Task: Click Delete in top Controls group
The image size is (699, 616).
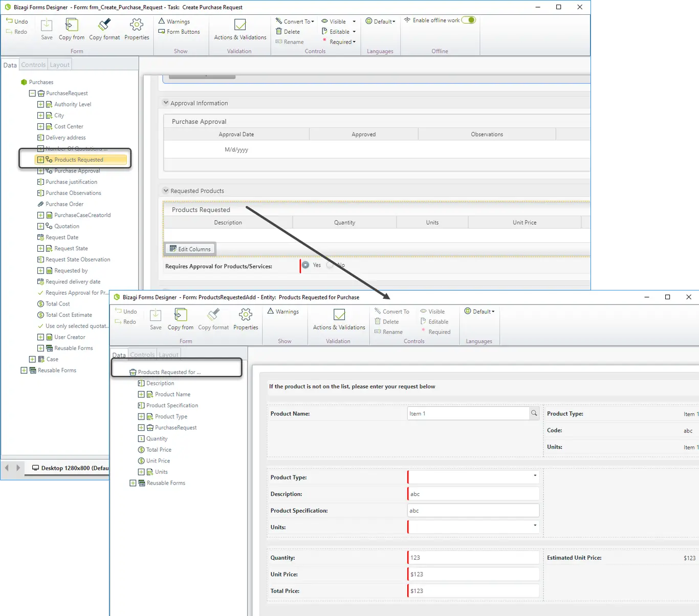Action: (288, 32)
